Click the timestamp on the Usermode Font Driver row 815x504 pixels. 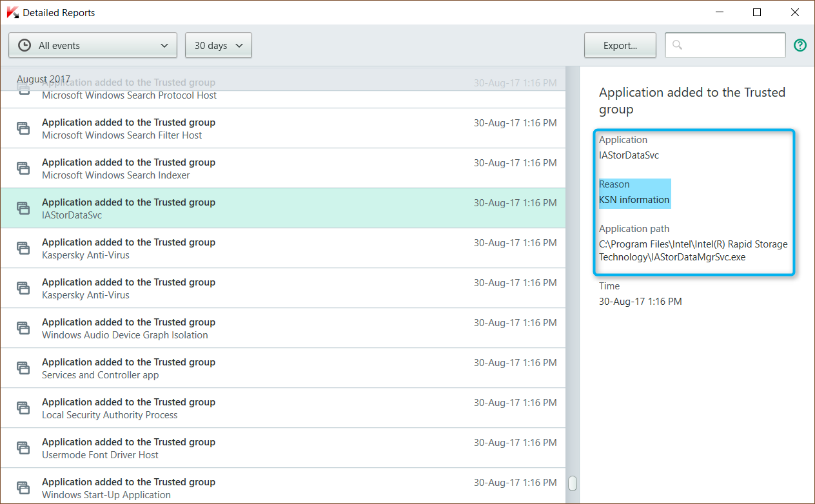click(515, 443)
